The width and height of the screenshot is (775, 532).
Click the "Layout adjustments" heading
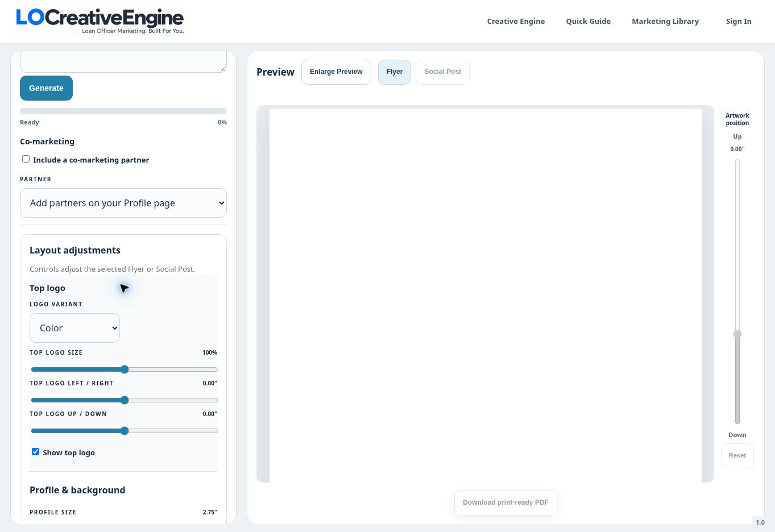tap(75, 251)
